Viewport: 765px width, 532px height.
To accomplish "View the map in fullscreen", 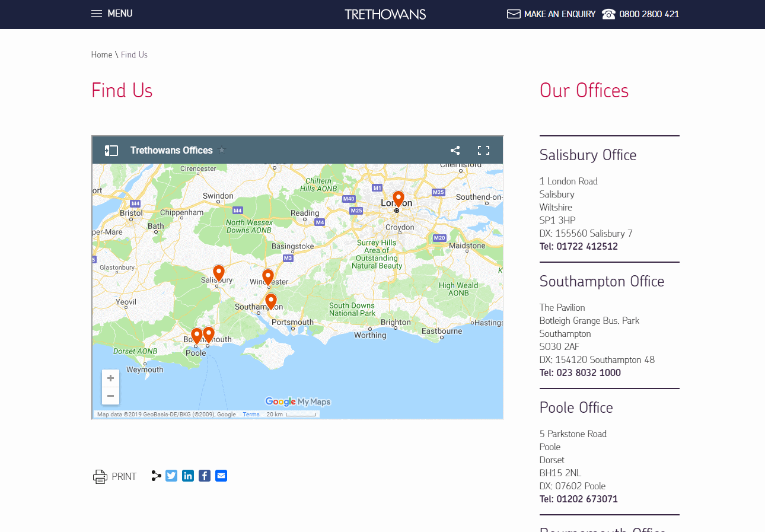I will click(x=483, y=151).
